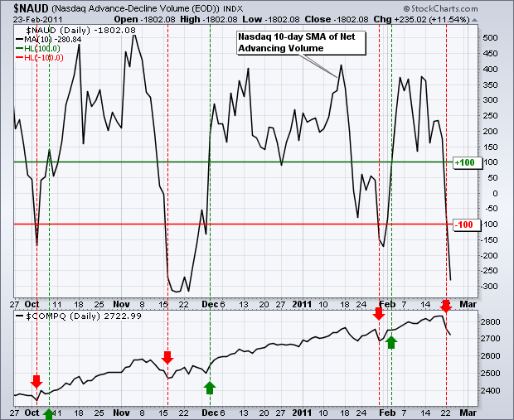The image size is (514, 420).
Task: Click '2011' on the $COMPQ panel date axis
Action: 302,413
